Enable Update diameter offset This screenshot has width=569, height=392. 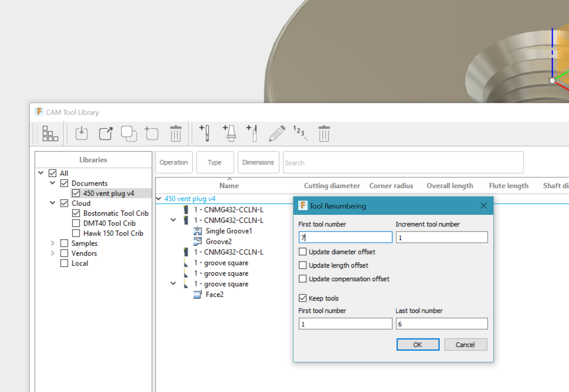pos(303,252)
